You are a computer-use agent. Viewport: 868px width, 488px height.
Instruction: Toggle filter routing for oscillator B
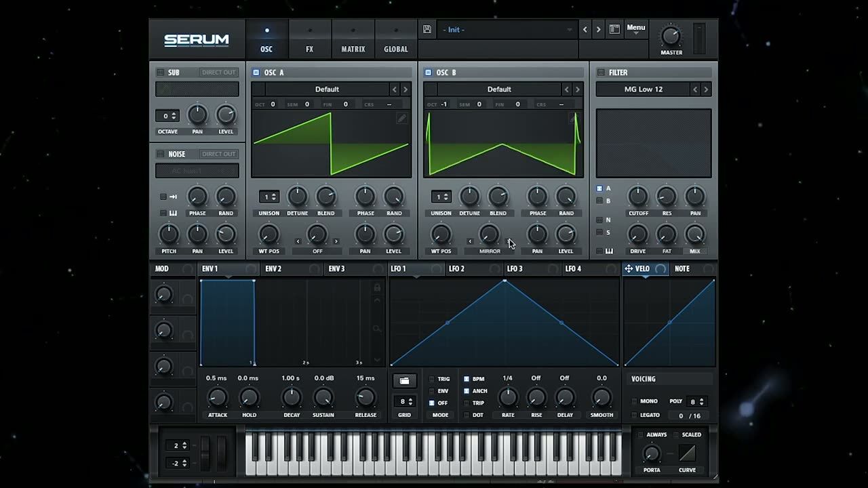pyautogui.click(x=599, y=201)
